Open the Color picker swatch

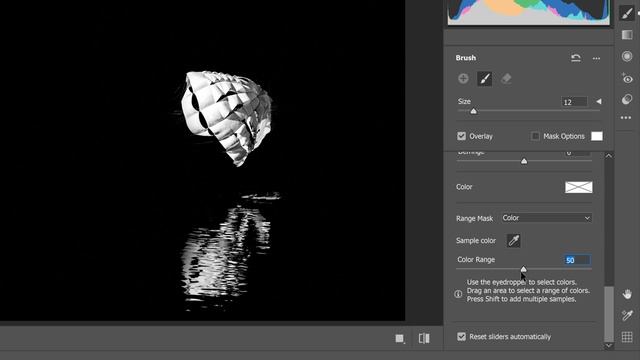(579, 187)
